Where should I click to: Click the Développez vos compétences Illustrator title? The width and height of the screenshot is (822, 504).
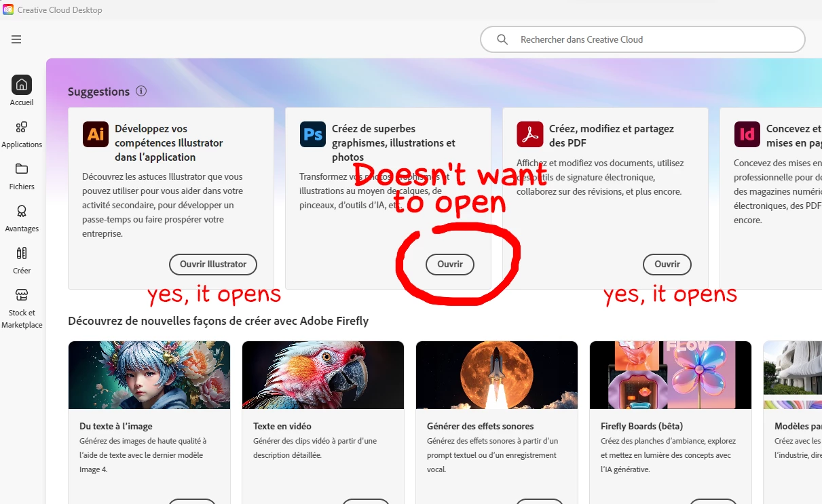click(169, 142)
